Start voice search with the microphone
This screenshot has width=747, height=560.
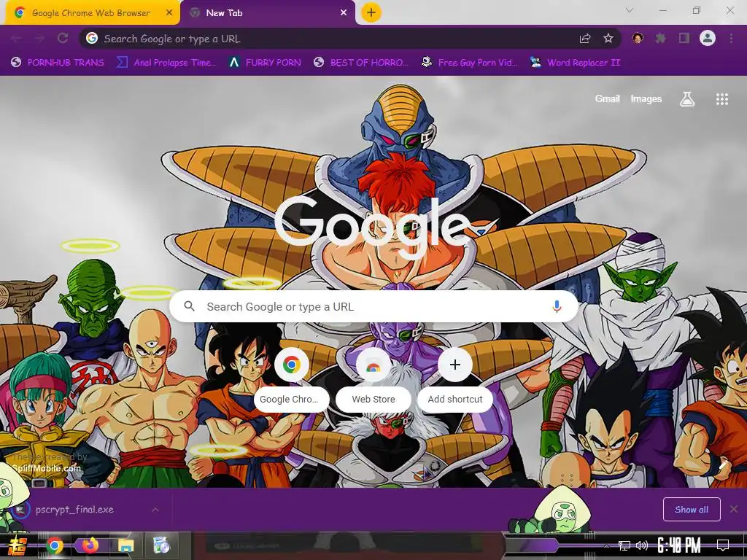tap(557, 306)
